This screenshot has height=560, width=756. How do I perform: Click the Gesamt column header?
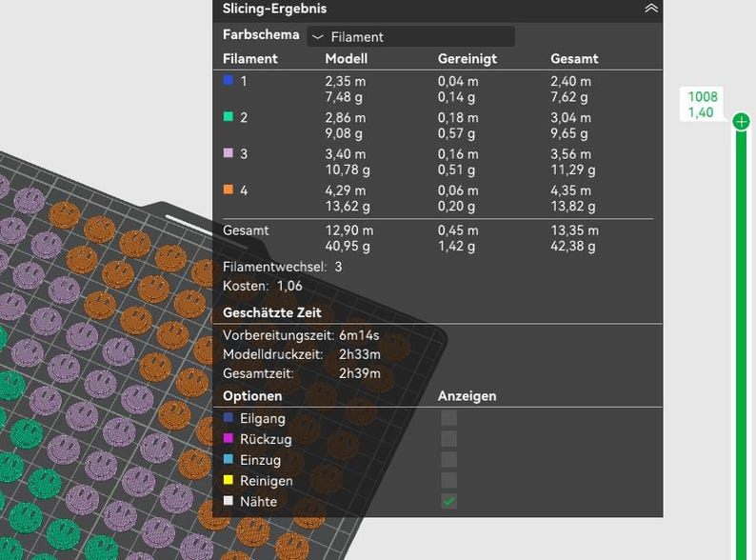[574, 59]
